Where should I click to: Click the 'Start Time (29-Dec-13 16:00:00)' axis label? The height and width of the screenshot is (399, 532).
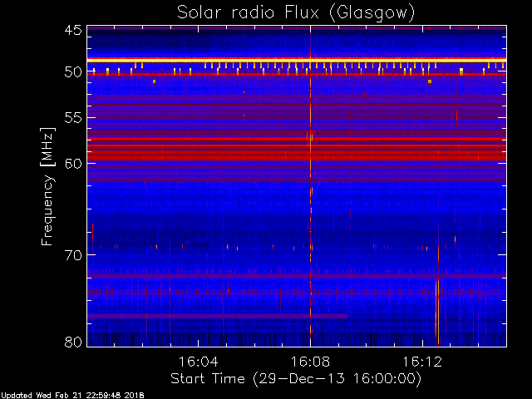pyautogui.click(x=296, y=379)
